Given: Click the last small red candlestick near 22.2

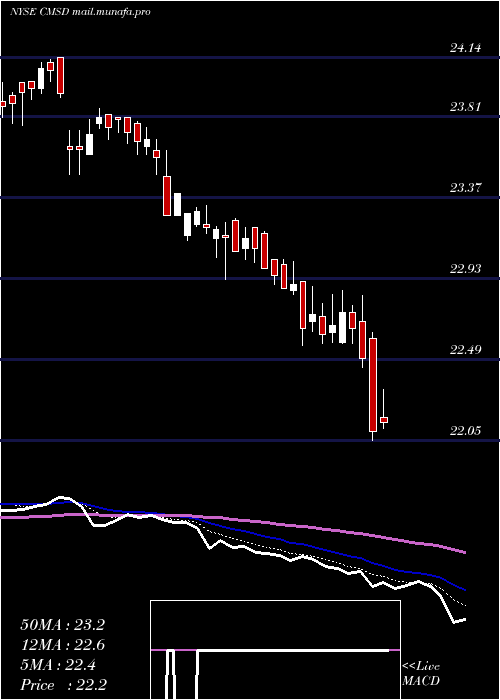Looking at the screenshot, I should tap(383, 420).
